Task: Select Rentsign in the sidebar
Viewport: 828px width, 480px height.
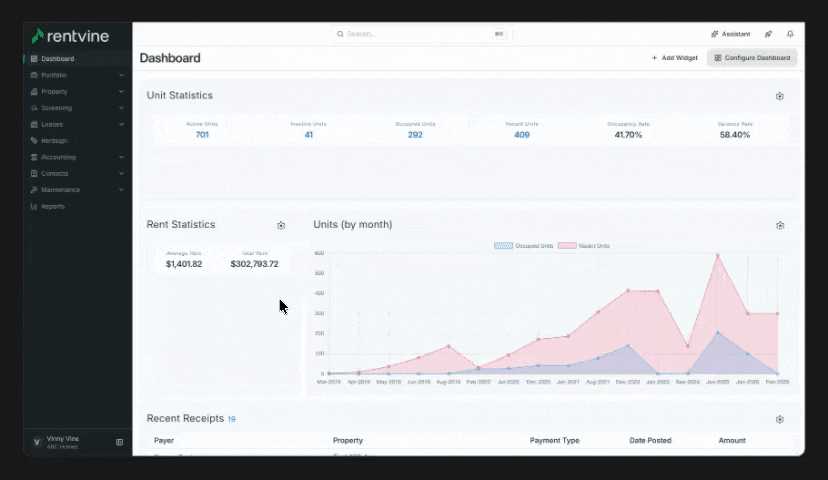Action: pos(54,141)
